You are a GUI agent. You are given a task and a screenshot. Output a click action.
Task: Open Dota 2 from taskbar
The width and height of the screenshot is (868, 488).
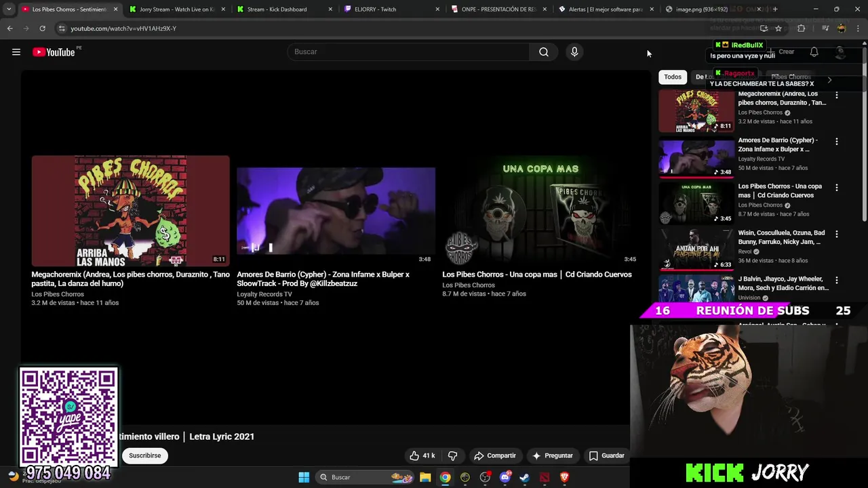[545, 477]
